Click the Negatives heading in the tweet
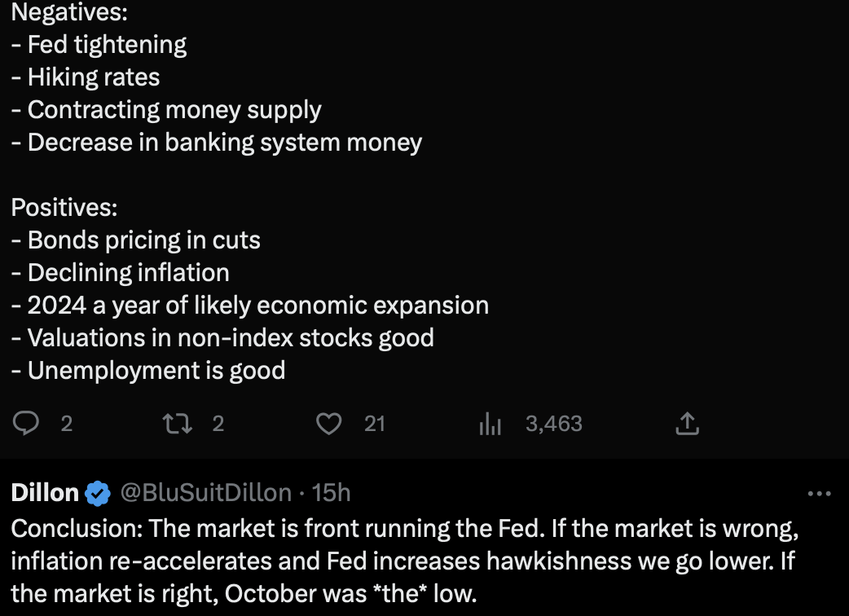The height and width of the screenshot is (616, 849). pos(69,12)
